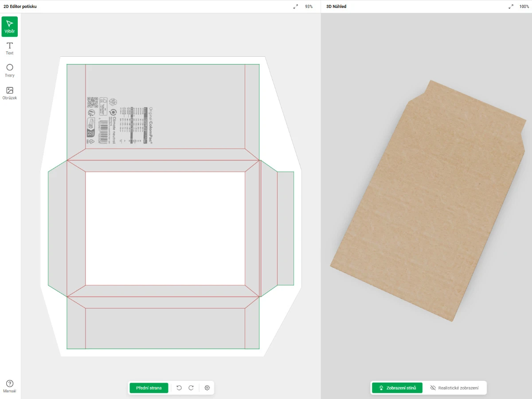Undo the last action
The image size is (532, 399).
(179, 388)
